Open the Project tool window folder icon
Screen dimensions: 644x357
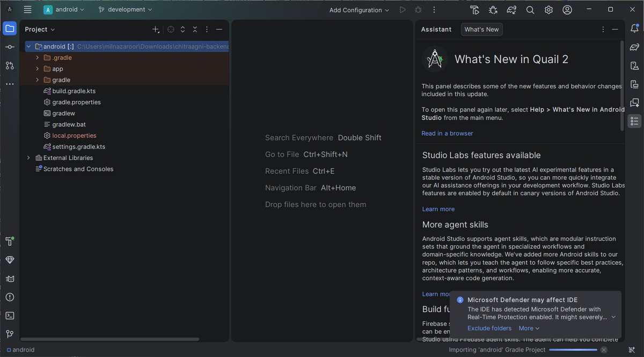tap(10, 28)
